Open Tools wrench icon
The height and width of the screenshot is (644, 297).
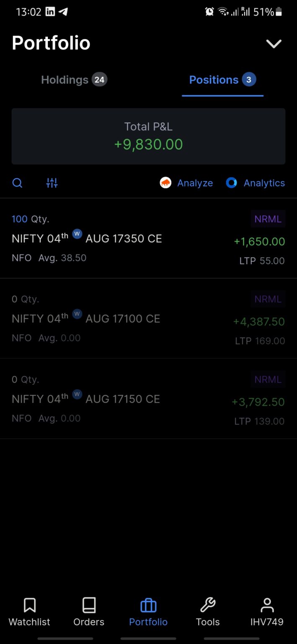(x=208, y=605)
